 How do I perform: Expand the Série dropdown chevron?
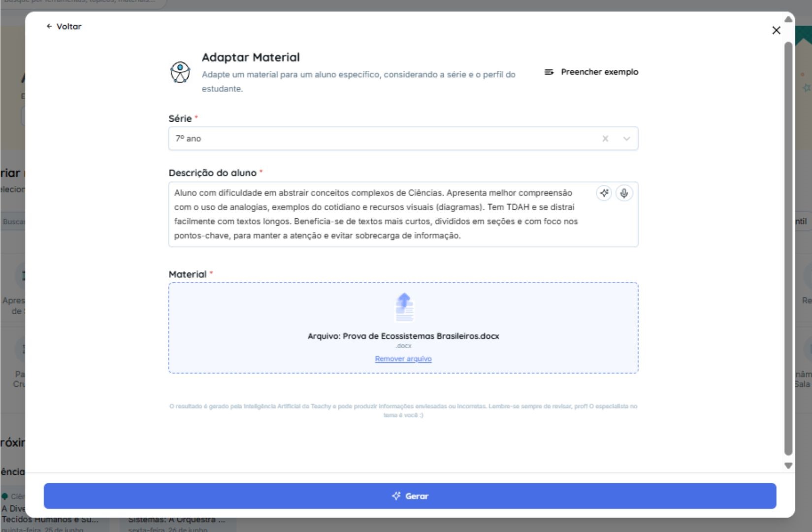(x=626, y=139)
